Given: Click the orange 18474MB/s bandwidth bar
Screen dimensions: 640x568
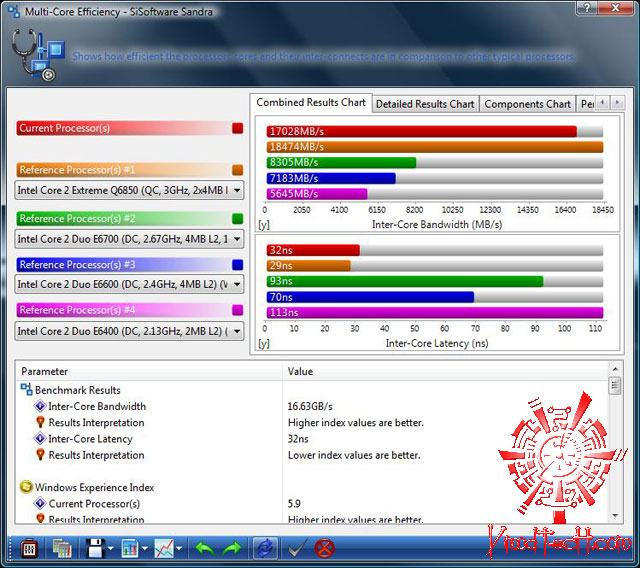Looking at the screenshot, I should (x=435, y=147).
